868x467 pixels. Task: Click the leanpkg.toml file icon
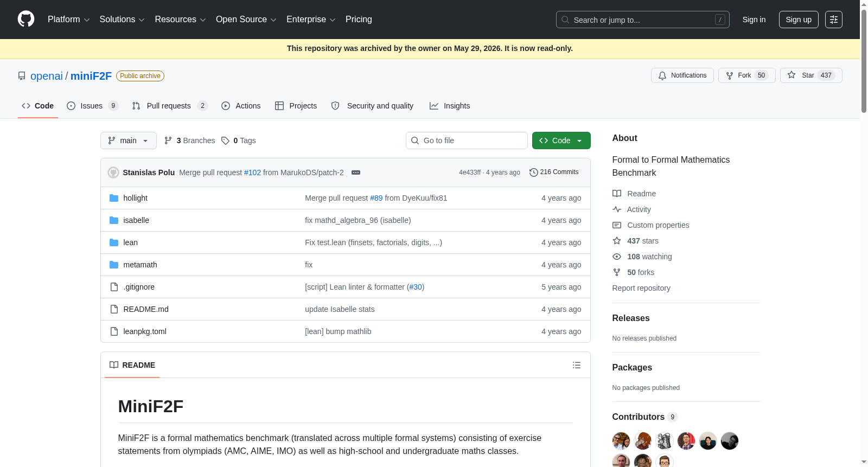coord(114,331)
